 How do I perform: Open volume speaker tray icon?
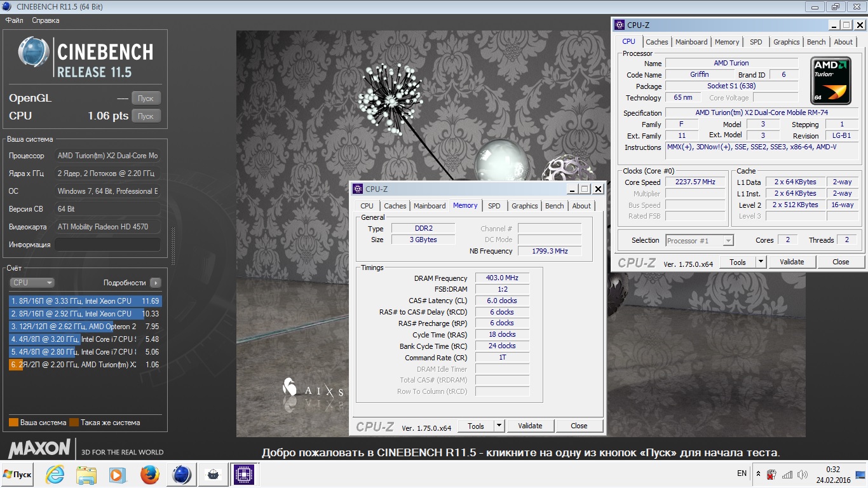[x=803, y=474]
